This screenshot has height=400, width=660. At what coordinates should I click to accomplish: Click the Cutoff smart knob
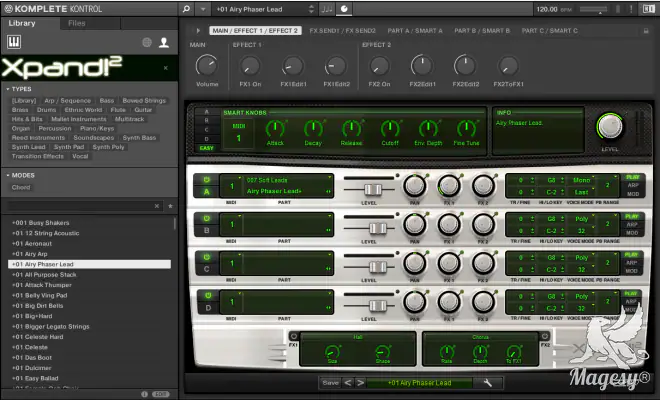click(x=390, y=129)
